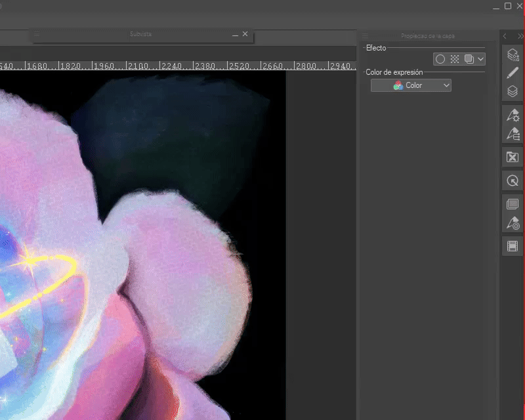Collapse dock with the single left arrow

[505, 36]
